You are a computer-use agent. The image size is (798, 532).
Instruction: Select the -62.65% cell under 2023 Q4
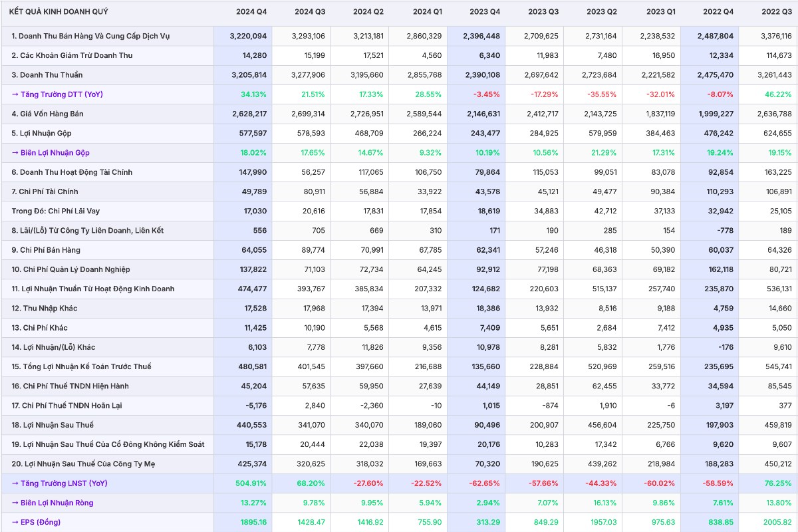[x=486, y=483]
